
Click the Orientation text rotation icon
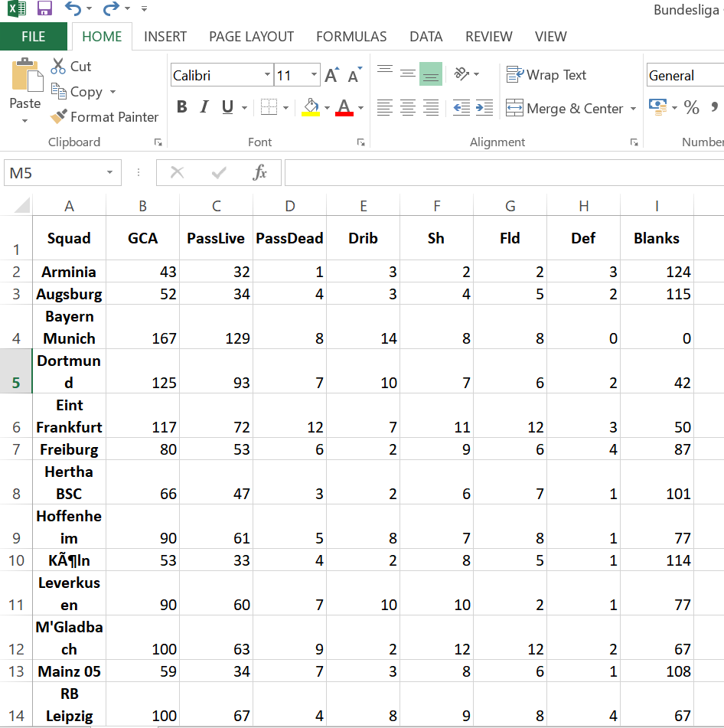(x=461, y=73)
